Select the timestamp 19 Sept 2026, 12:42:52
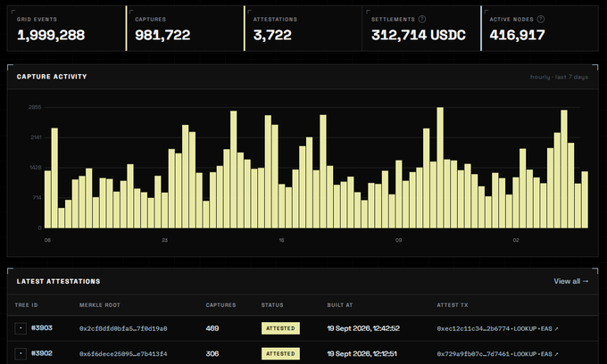 363,328
